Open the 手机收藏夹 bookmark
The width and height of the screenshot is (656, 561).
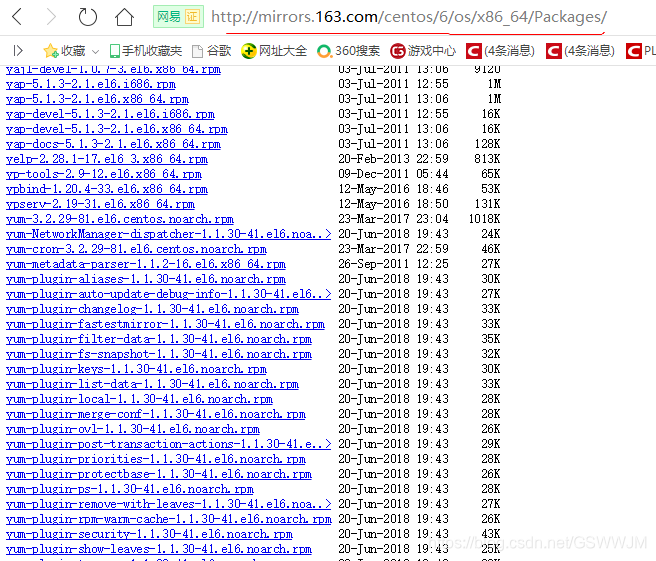pyautogui.click(x=146, y=51)
